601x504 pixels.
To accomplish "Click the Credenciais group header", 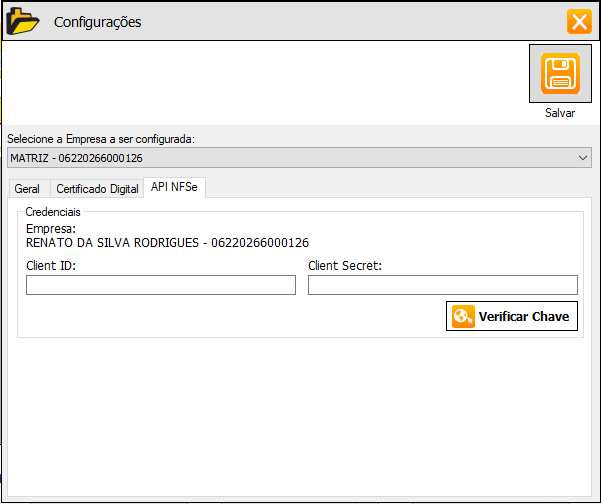I will pos(53,212).
